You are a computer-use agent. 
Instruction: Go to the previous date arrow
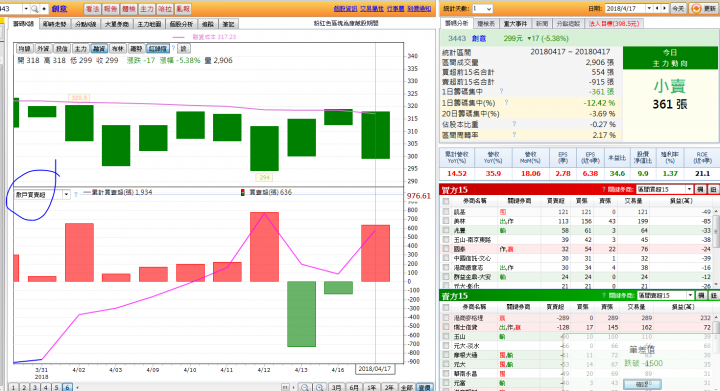pyautogui.click(x=657, y=9)
